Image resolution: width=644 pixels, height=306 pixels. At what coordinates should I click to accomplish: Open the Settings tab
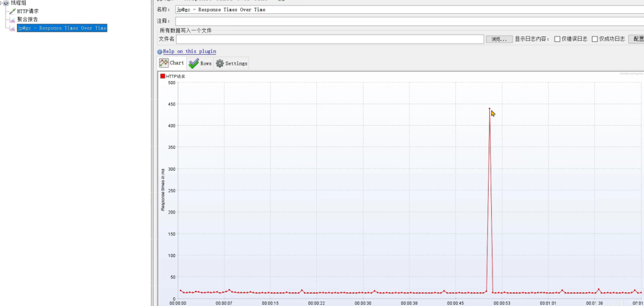tap(231, 63)
